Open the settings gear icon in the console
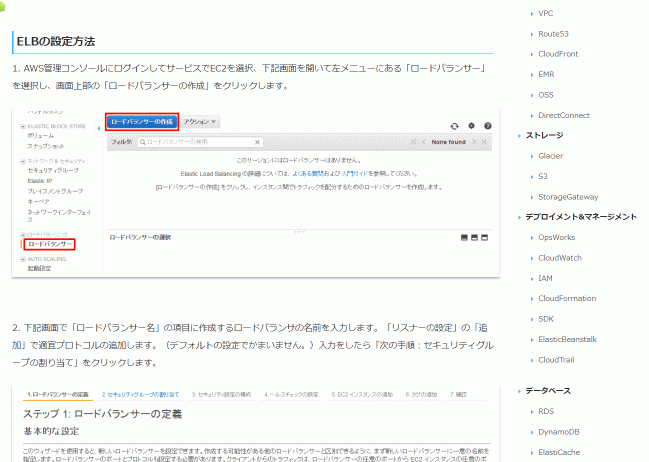Image resolution: width=649 pixels, height=462 pixels. (x=471, y=126)
